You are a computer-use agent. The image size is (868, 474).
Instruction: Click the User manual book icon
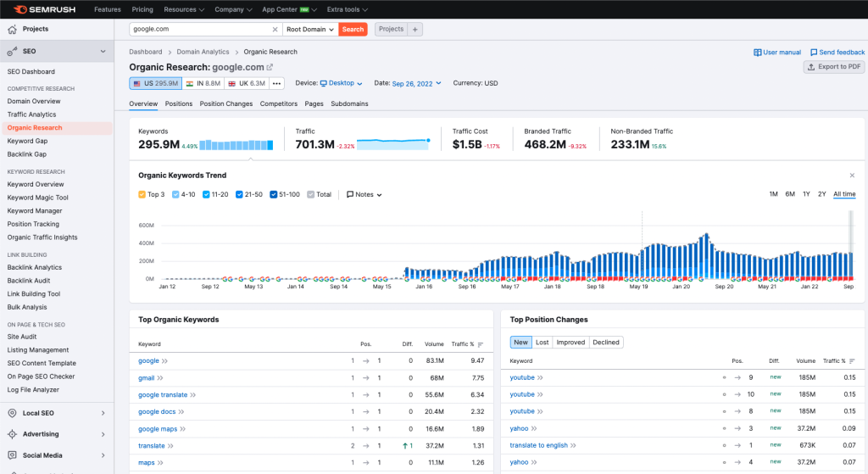(757, 53)
